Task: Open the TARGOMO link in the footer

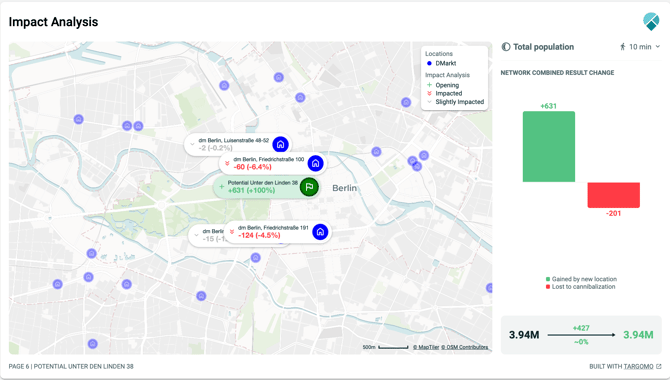Action: tap(638, 366)
